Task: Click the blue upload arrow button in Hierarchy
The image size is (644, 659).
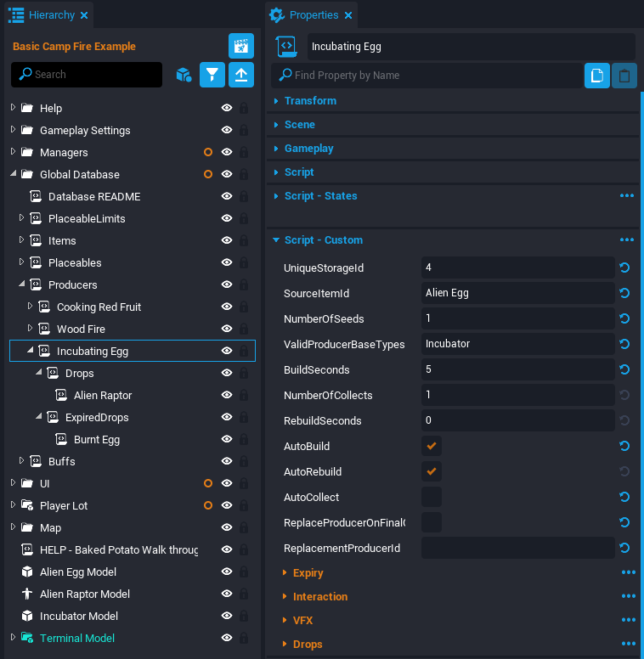Action: [x=241, y=75]
